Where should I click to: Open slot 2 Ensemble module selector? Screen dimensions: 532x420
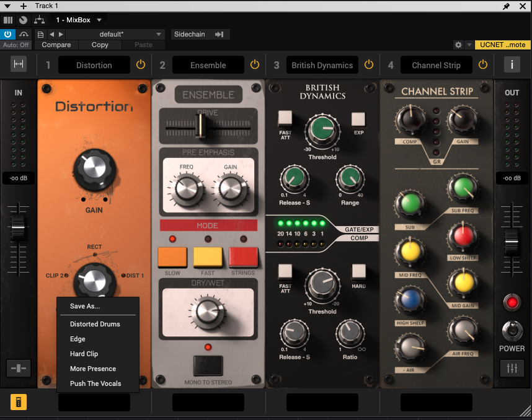(208, 65)
